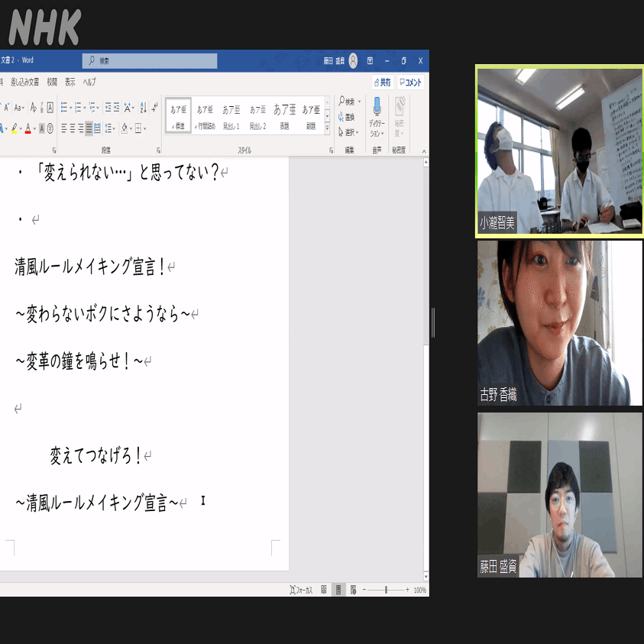
Task: Click the bullet list icon
Action: pos(63,108)
